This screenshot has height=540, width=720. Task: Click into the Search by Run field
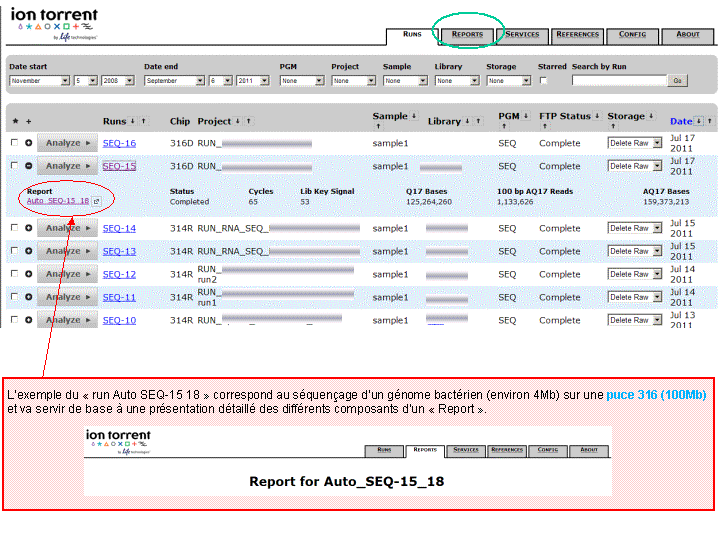coord(619,80)
